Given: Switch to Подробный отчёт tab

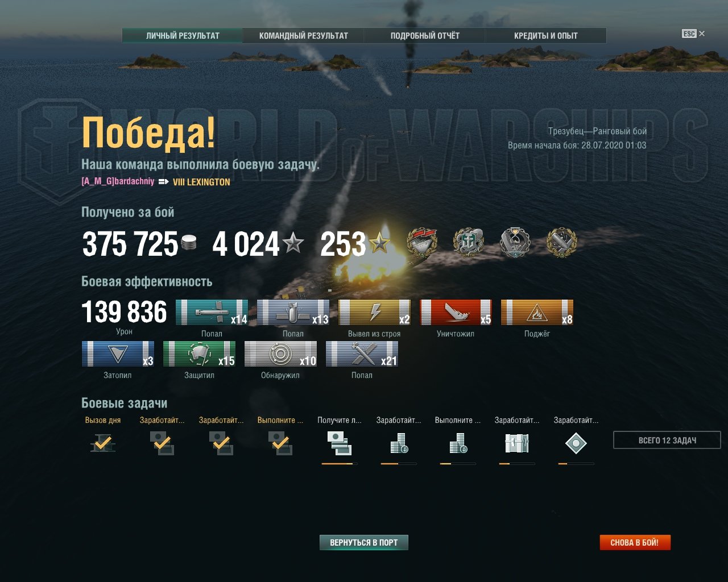Looking at the screenshot, I should point(425,36).
